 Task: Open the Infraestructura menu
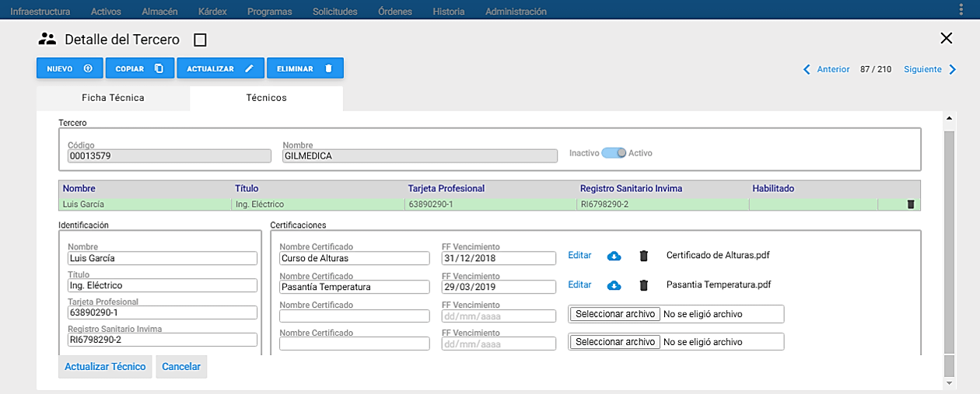point(40,12)
